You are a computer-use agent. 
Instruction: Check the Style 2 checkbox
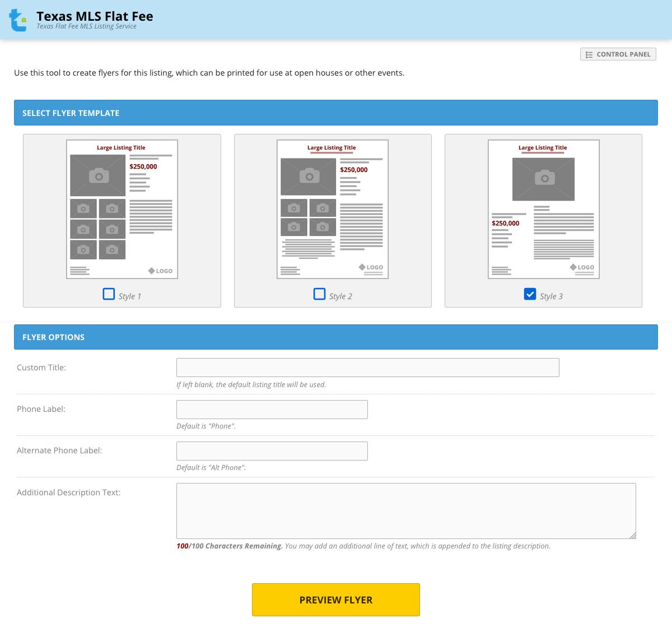[x=319, y=294]
